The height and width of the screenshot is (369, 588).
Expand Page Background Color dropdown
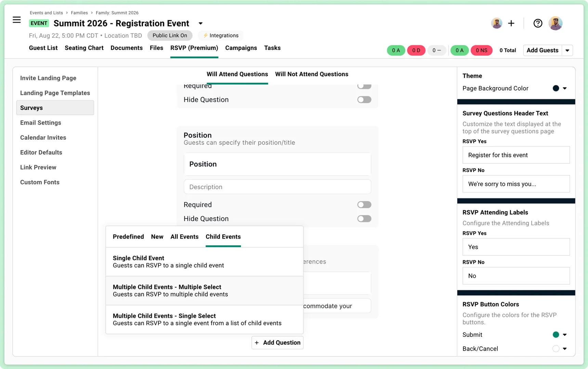coord(565,88)
